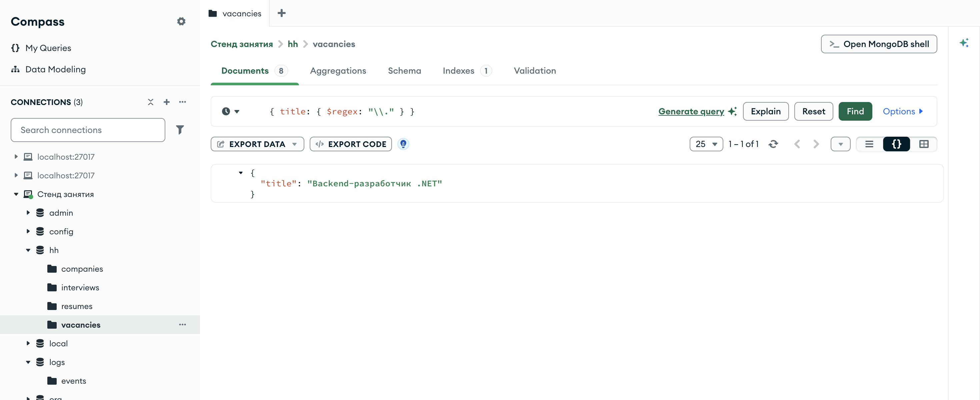Go to next page of results
The image size is (980, 400).
pyautogui.click(x=816, y=144)
